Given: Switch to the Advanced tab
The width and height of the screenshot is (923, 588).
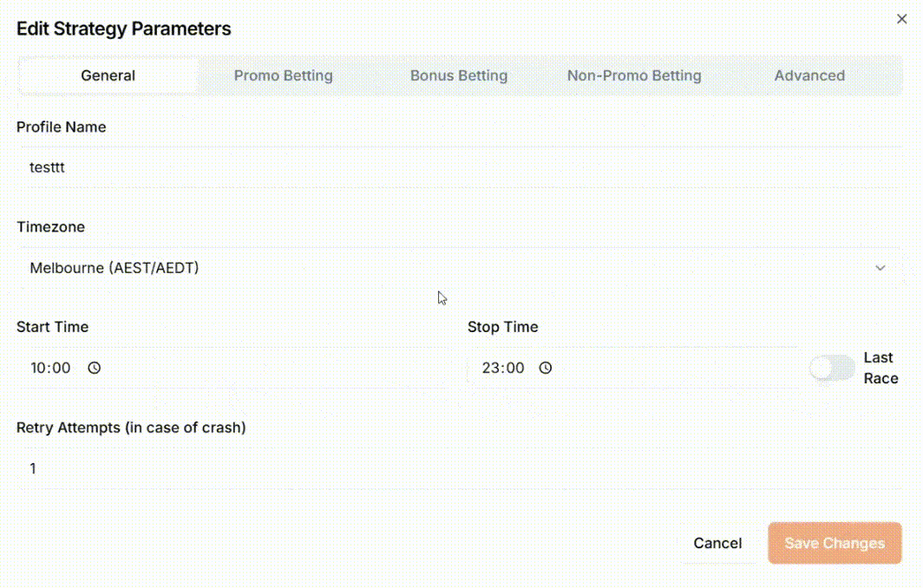Looking at the screenshot, I should click(x=809, y=75).
